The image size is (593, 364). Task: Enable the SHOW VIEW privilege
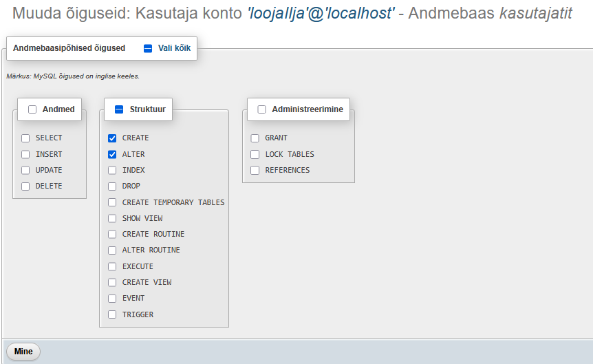[112, 218]
